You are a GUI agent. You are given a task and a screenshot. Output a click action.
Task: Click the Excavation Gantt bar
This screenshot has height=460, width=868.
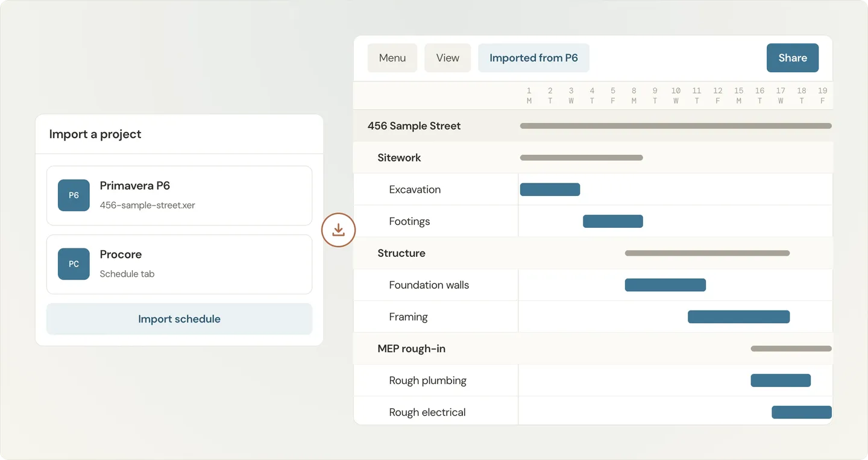(550, 189)
